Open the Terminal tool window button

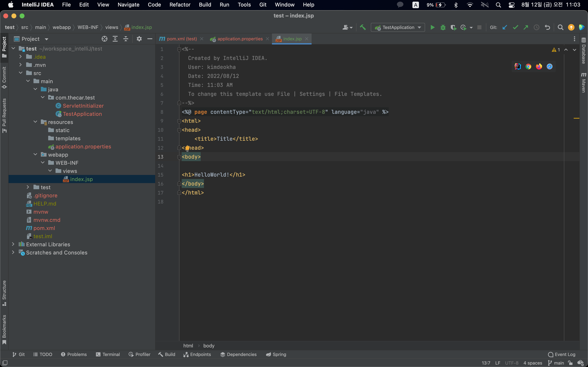[x=108, y=354]
